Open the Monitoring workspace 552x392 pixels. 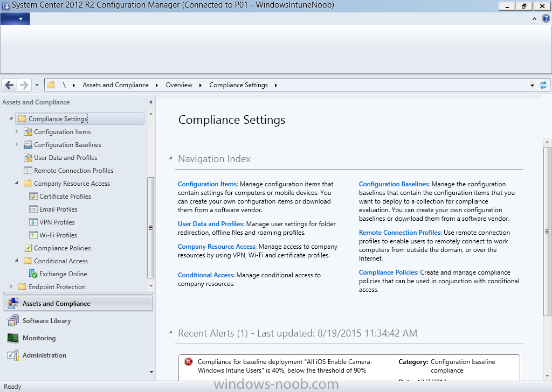pyautogui.click(x=78, y=338)
